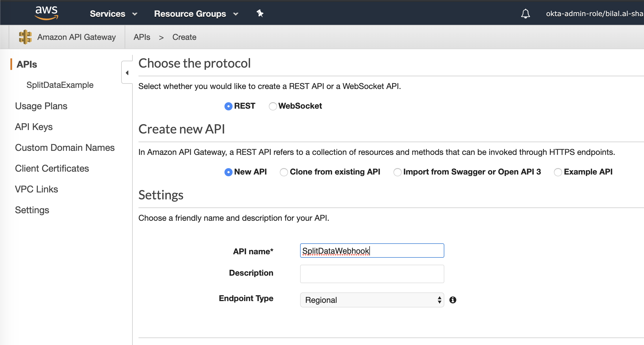The height and width of the screenshot is (345, 644).
Task: Select the Example API radio option
Action: pos(558,172)
